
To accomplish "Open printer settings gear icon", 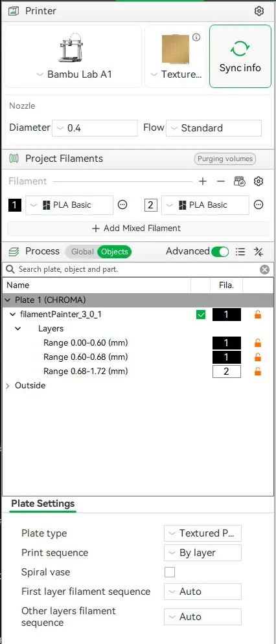I will pyautogui.click(x=259, y=11).
